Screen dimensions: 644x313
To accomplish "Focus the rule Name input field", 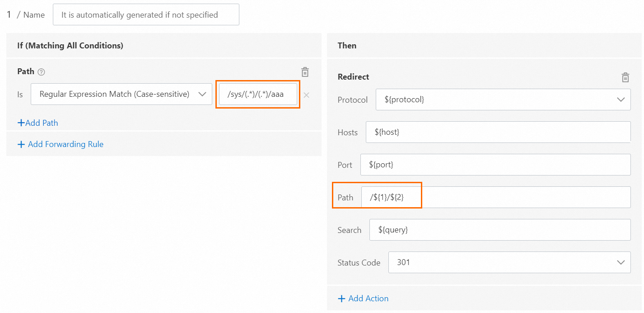I will click(146, 15).
